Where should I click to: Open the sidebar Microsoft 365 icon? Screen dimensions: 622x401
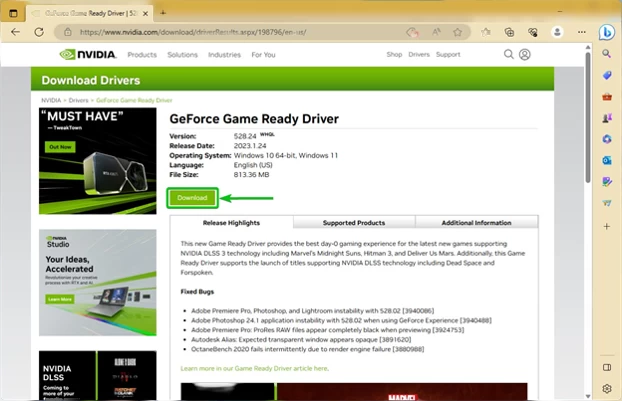coord(607,139)
